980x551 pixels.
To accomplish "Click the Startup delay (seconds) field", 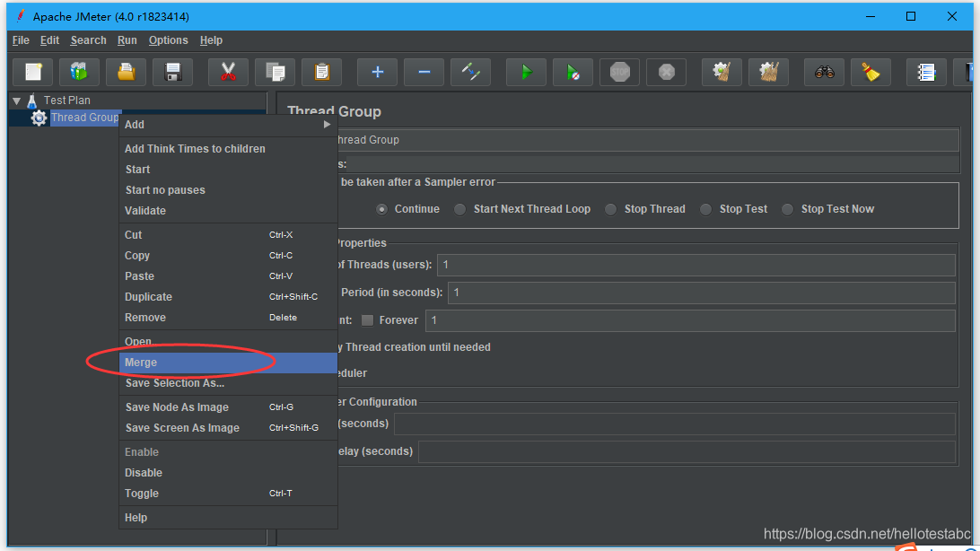I will 687,451.
